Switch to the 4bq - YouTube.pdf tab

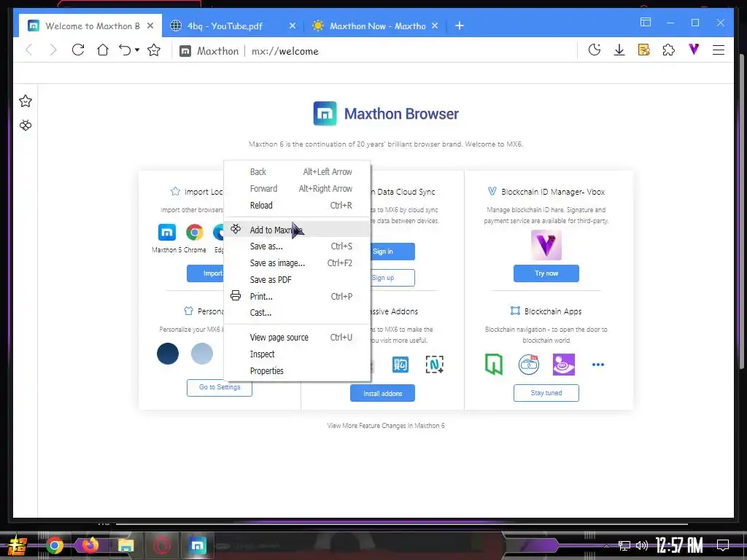pyautogui.click(x=233, y=26)
